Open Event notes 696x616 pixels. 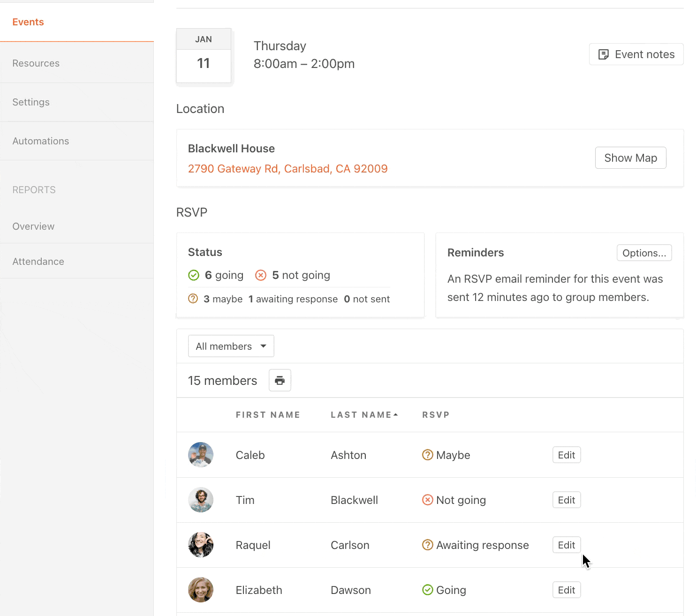pos(636,54)
